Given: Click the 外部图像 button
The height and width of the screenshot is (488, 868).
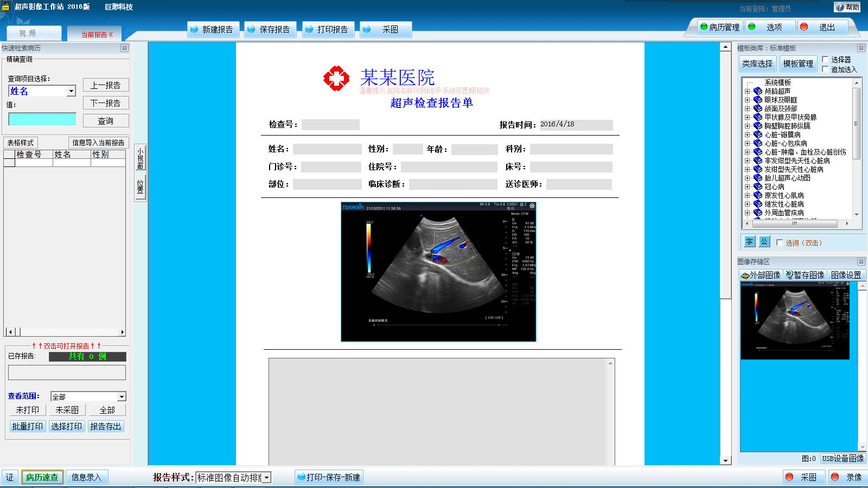Looking at the screenshot, I should 762,275.
